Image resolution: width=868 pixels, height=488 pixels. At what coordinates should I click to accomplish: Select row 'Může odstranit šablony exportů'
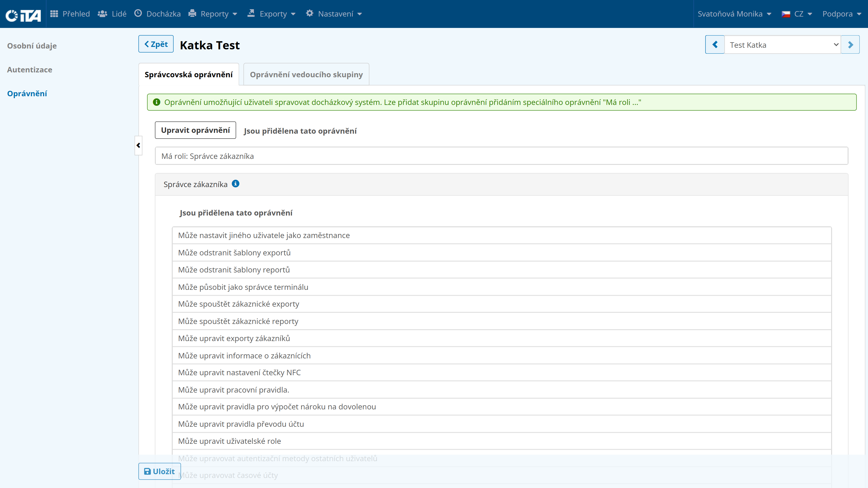click(x=502, y=253)
